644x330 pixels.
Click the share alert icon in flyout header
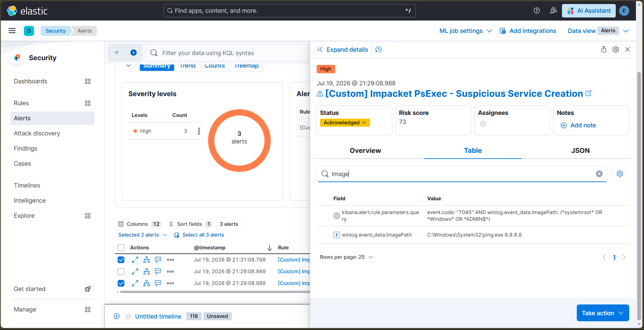click(604, 49)
